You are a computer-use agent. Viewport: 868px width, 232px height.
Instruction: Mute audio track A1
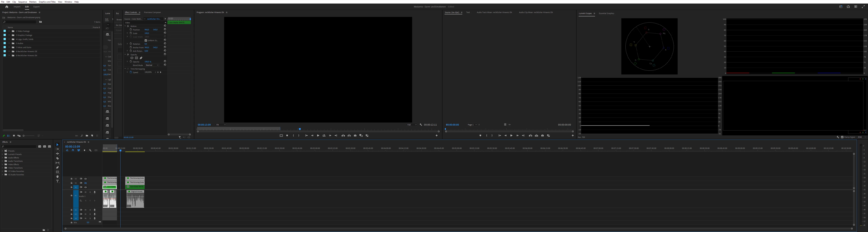pyautogui.click(x=86, y=192)
